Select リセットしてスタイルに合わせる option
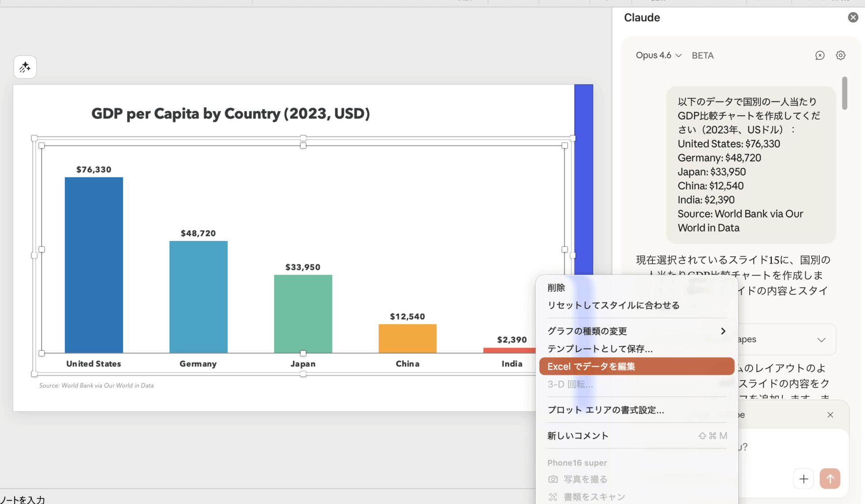 click(x=614, y=305)
